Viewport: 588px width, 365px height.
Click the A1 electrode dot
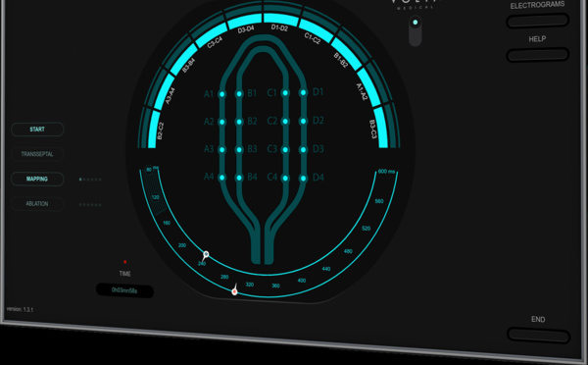click(x=222, y=94)
